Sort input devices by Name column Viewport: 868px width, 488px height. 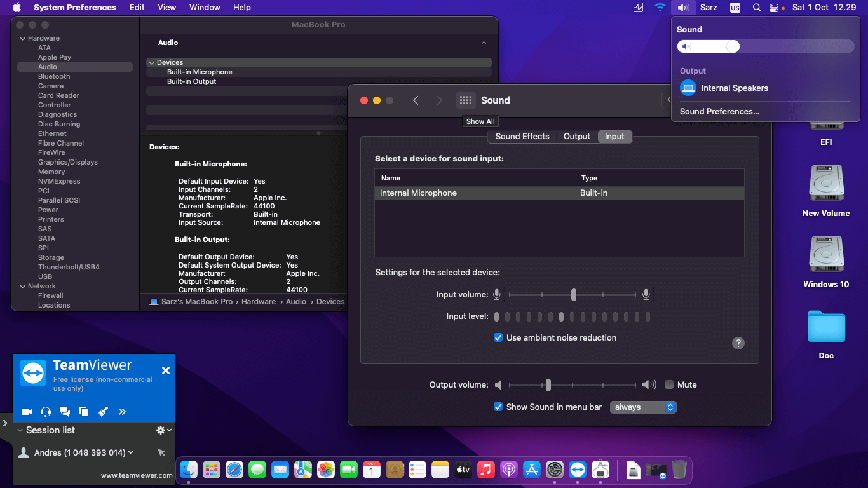point(476,178)
